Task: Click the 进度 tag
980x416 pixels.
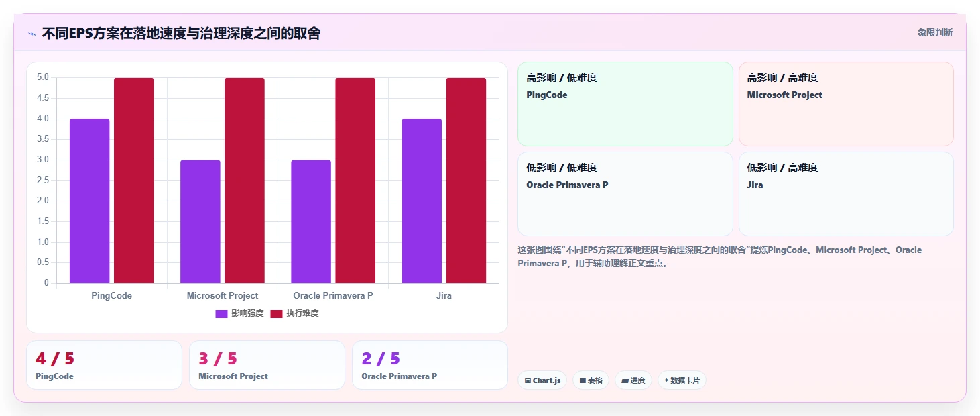Action: [x=633, y=380]
